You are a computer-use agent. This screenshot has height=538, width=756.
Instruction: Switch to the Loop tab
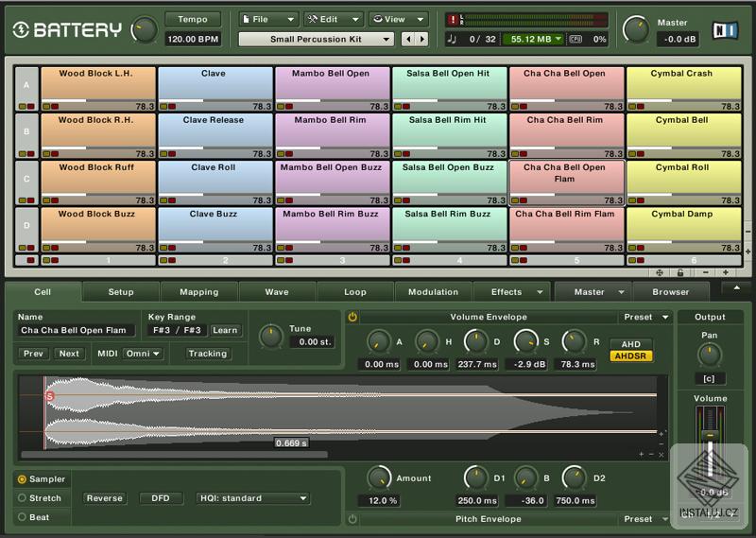355,292
